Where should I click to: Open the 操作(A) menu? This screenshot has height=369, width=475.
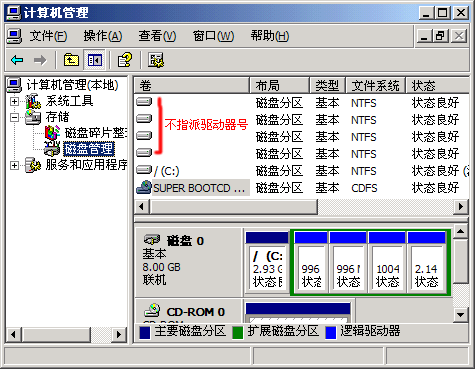pos(103,36)
